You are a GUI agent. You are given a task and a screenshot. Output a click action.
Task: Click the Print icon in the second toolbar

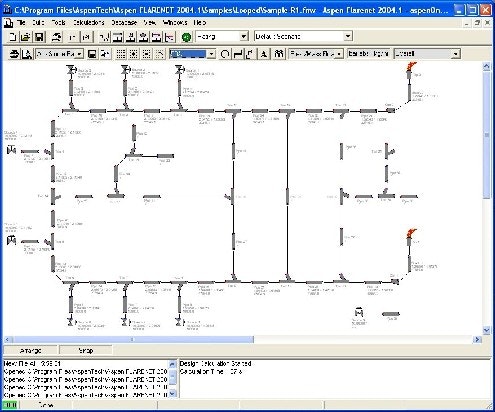tap(14, 54)
